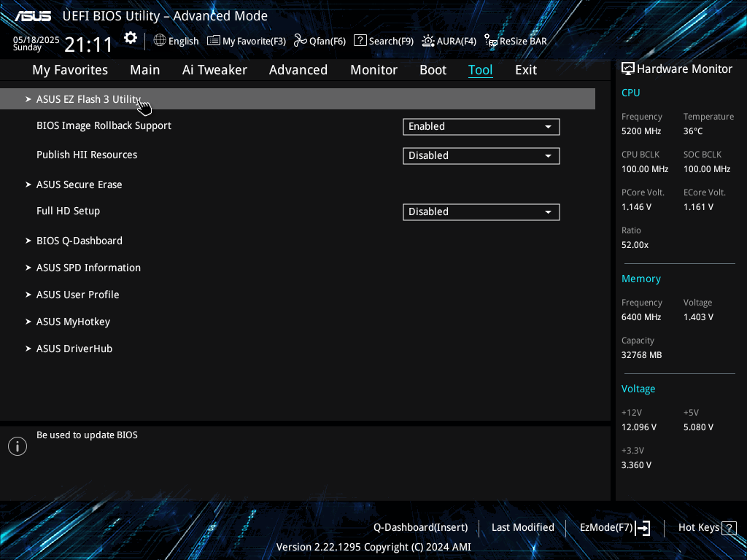Switch to the Main tab
Image resolution: width=747 pixels, height=560 pixels.
pos(145,70)
